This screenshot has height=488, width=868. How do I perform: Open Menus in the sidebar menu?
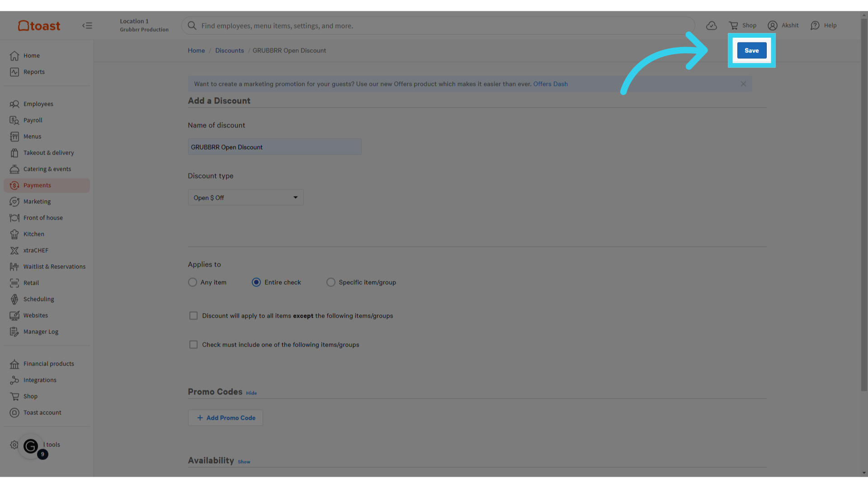pyautogui.click(x=47, y=136)
